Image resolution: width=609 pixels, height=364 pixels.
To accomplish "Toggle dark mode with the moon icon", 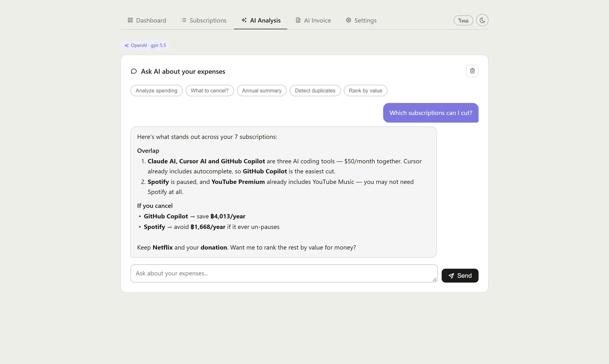I will pyautogui.click(x=482, y=20).
